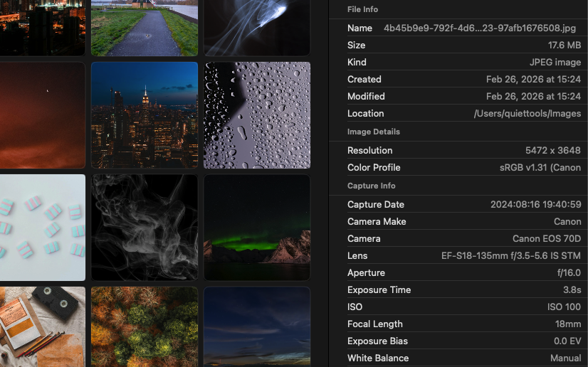Click the EF-S18-135mm lens value

[510, 256]
